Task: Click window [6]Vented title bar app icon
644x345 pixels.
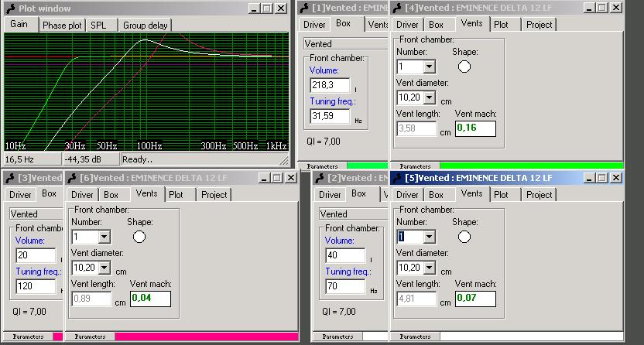Action: tap(72, 178)
